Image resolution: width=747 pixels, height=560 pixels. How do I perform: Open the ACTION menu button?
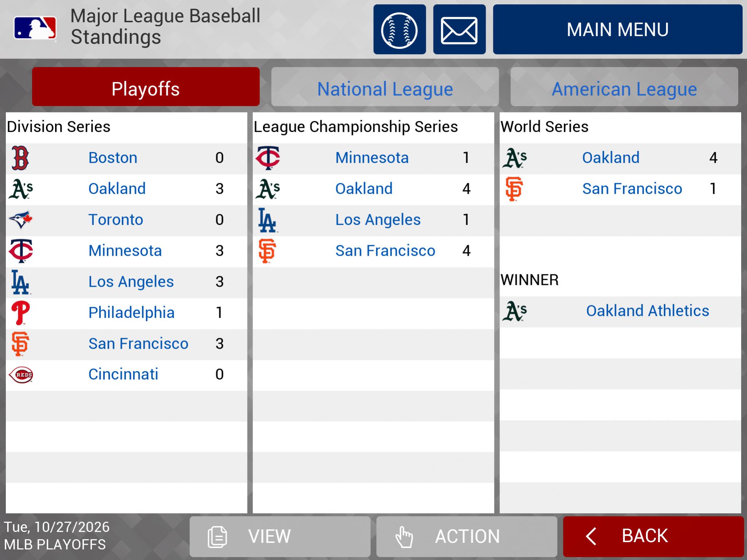coord(466,536)
